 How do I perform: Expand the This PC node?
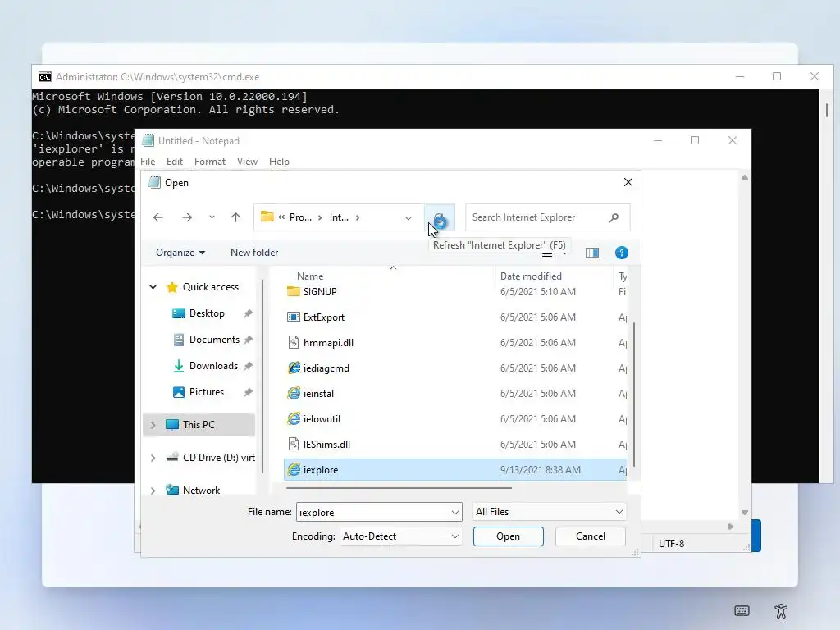[x=153, y=425]
